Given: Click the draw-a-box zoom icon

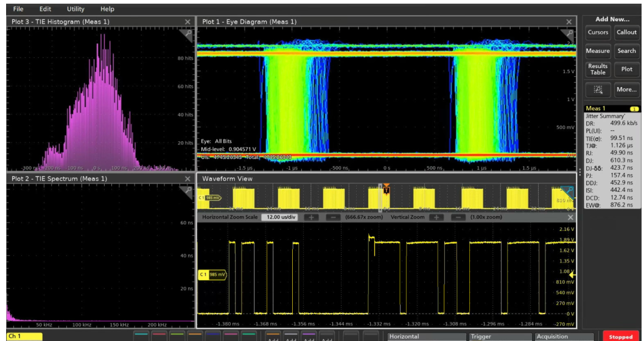Looking at the screenshot, I should [x=598, y=89].
